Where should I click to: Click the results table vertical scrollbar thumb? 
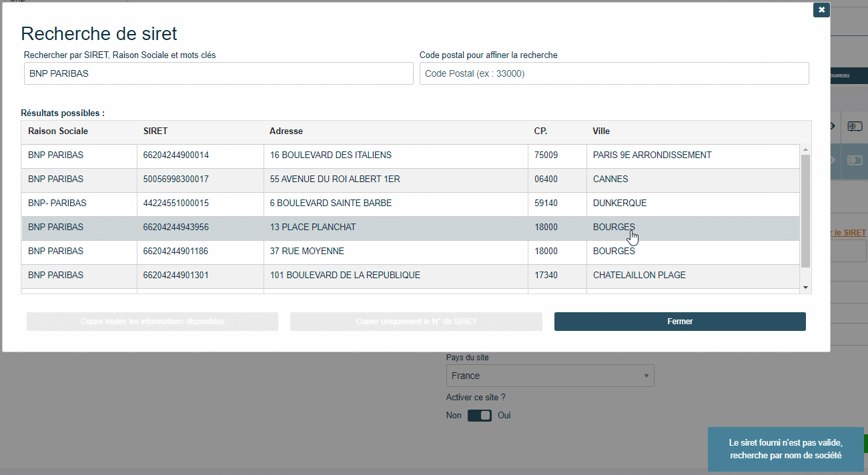[x=805, y=211]
